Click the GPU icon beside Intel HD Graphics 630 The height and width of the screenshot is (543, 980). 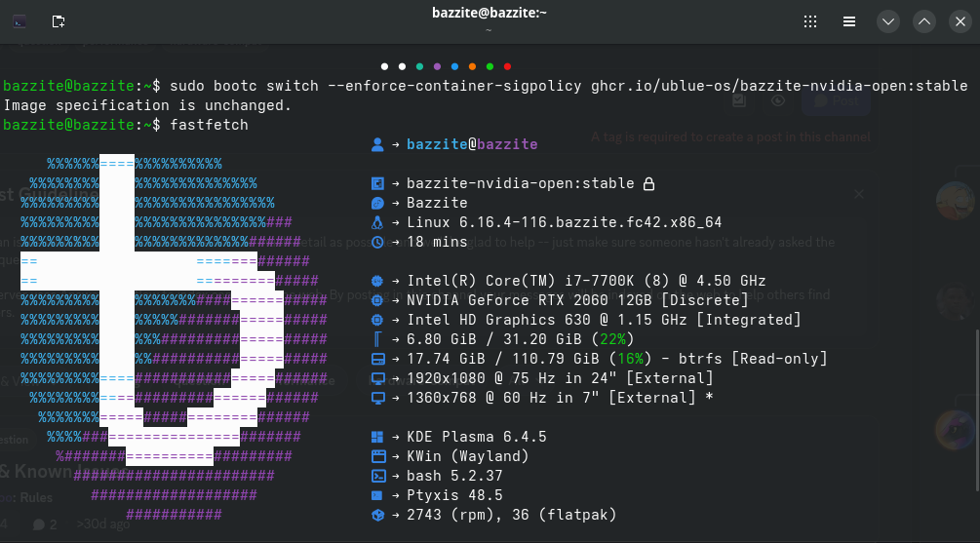click(x=376, y=320)
